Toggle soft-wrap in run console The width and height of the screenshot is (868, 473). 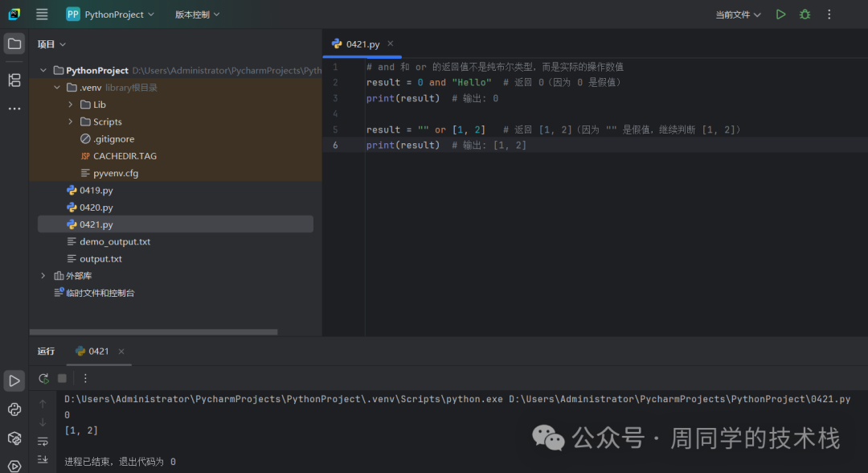click(x=43, y=441)
